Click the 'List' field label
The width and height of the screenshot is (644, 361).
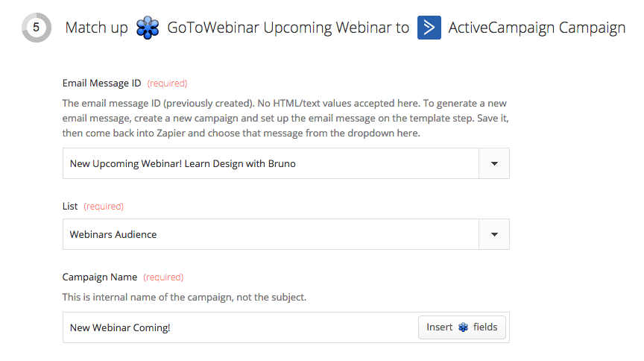click(x=70, y=206)
